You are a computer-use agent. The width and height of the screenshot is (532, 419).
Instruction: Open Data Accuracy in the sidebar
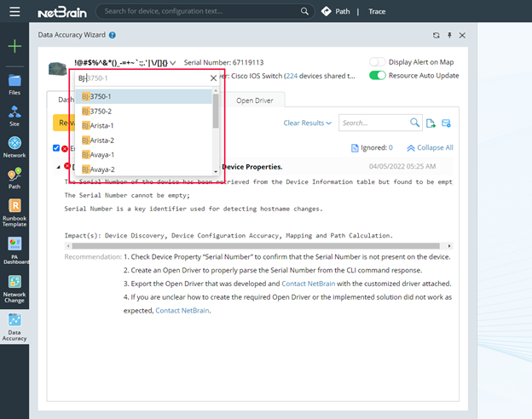coord(14,327)
